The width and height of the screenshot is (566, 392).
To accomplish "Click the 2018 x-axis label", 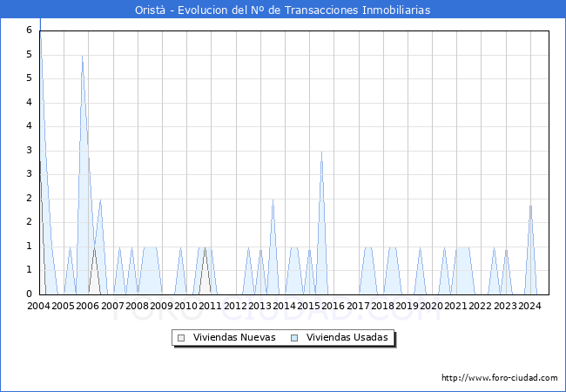I will [382, 306].
